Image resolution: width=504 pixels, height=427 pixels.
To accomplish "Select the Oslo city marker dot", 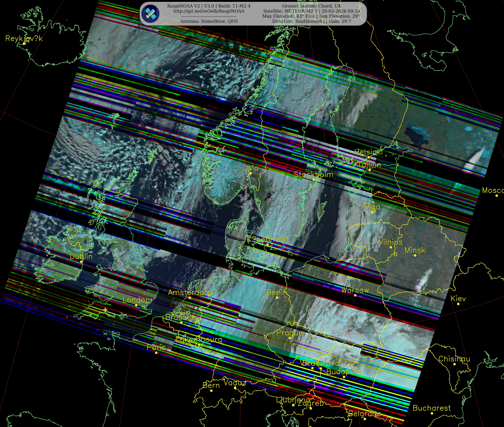I will [x=251, y=173].
